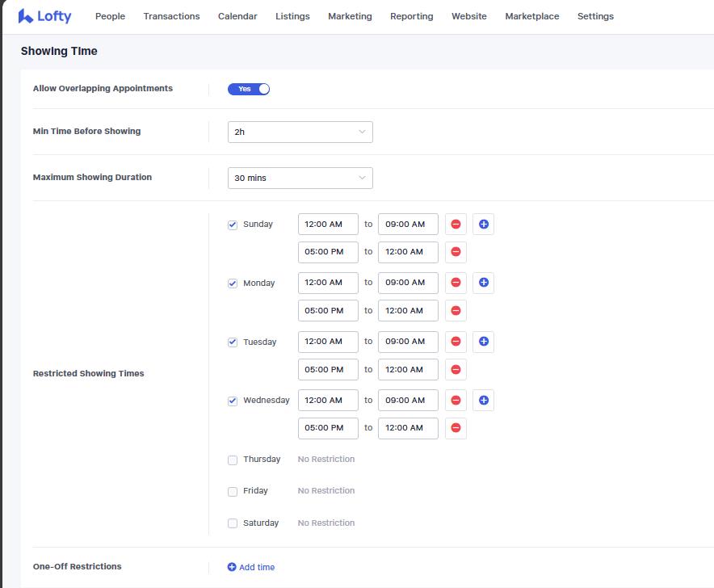
Task: Enable the Friday restriction checkbox
Action: pyautogui.click(x=233, y=491)
